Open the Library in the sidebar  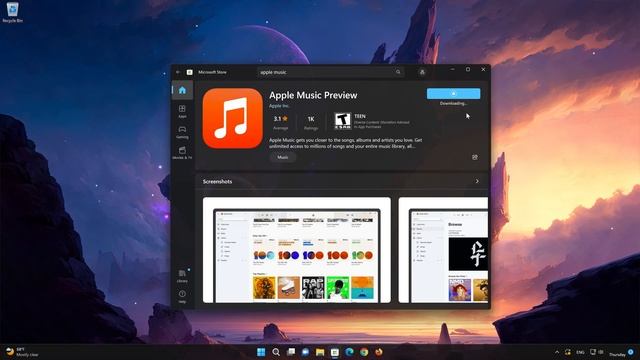click(182, 276)
